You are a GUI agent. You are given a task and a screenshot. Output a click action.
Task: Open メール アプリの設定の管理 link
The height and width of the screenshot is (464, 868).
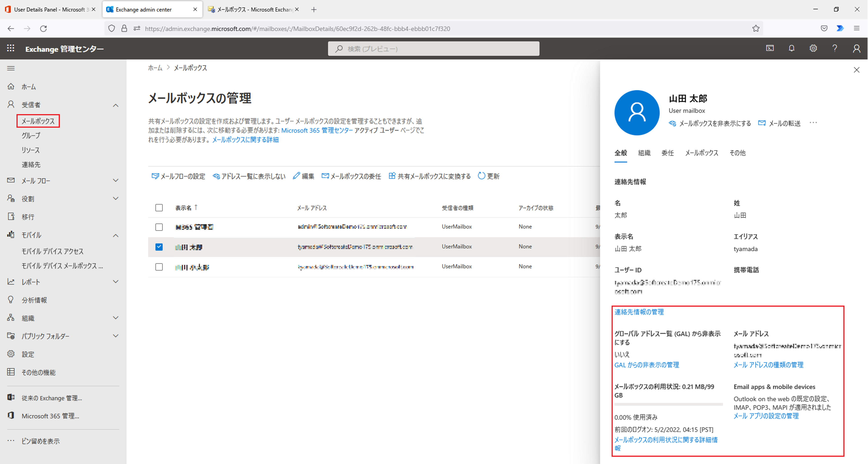(x=766, y=416)
